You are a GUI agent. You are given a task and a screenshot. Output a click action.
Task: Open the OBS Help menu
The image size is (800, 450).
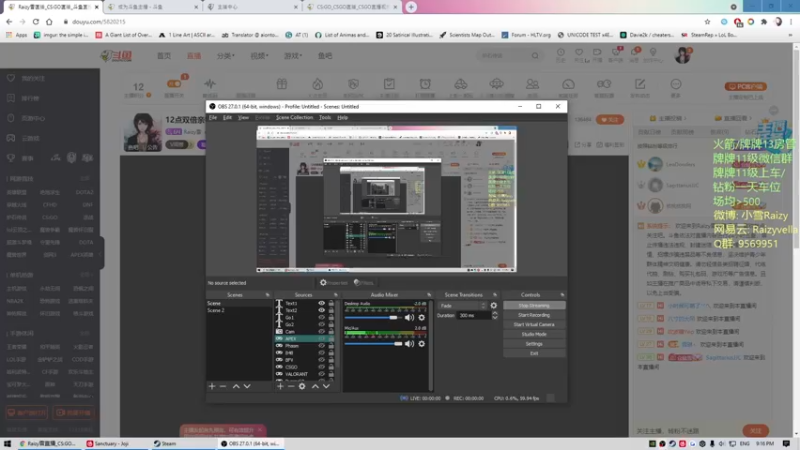[342, 117]
